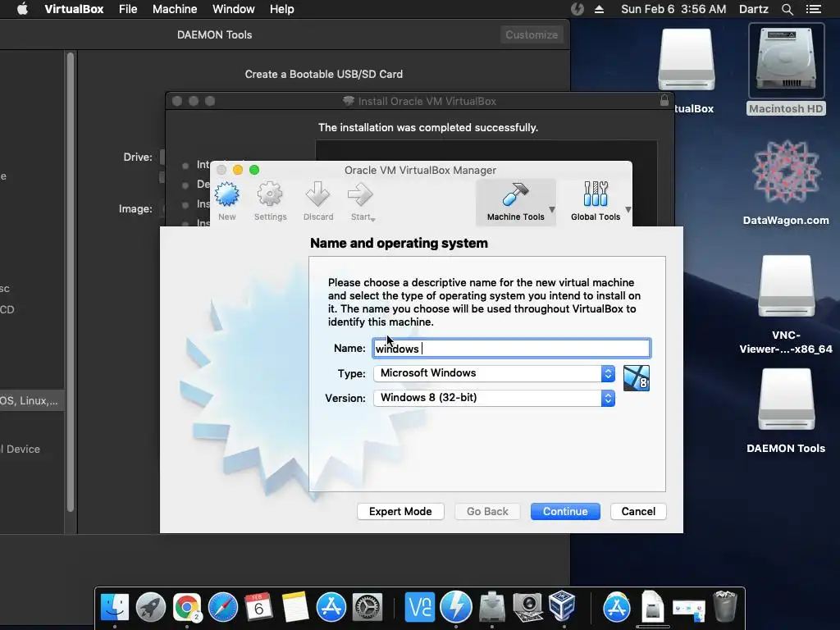Click Customize in DAEMON Tools window

click(x=532, y=34)
